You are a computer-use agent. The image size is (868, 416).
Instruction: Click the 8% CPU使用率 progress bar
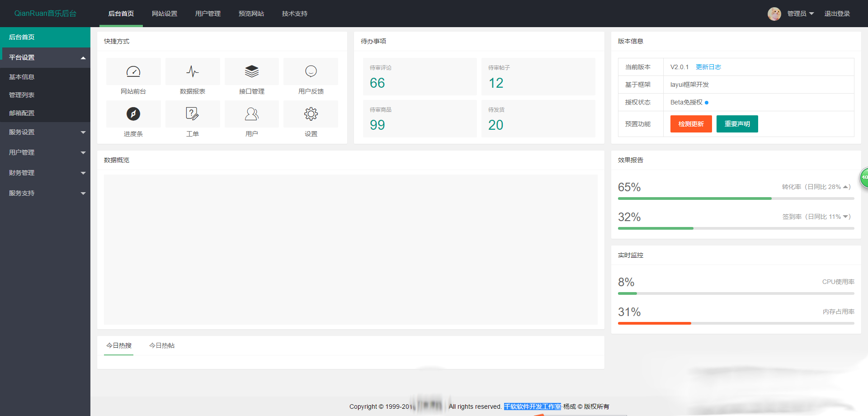736,293
